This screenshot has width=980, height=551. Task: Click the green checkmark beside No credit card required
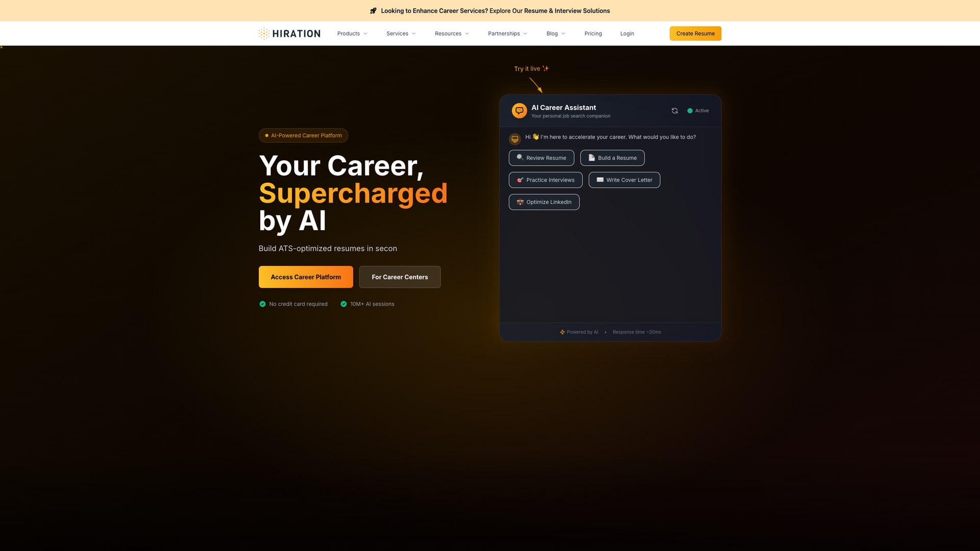pyautogui.click(x=262, y=304)
